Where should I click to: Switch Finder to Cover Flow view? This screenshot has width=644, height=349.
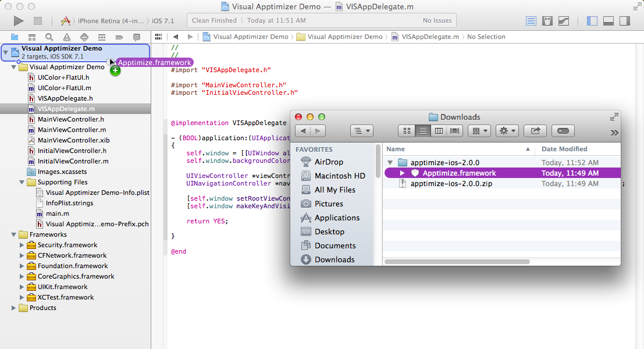pyautogui.click(x=455, y=131)
